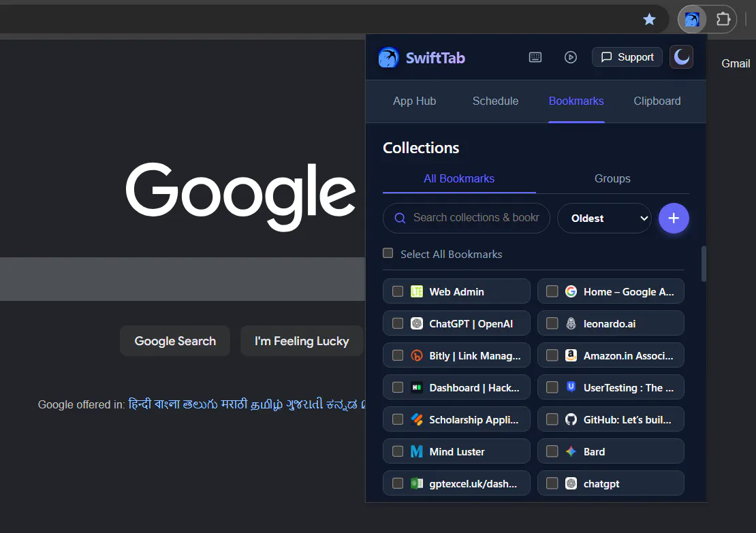Click the मराठी language link
Viewport: 756px width, 533px height.
point(234,404)
